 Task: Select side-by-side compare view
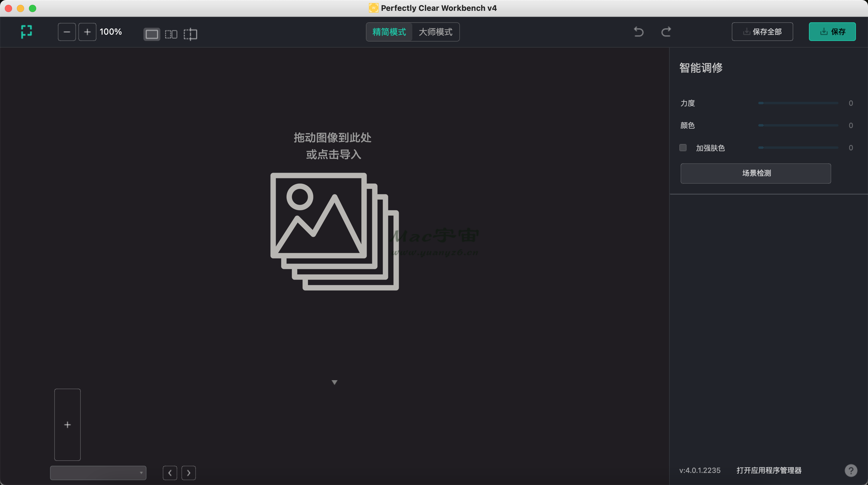171,34
